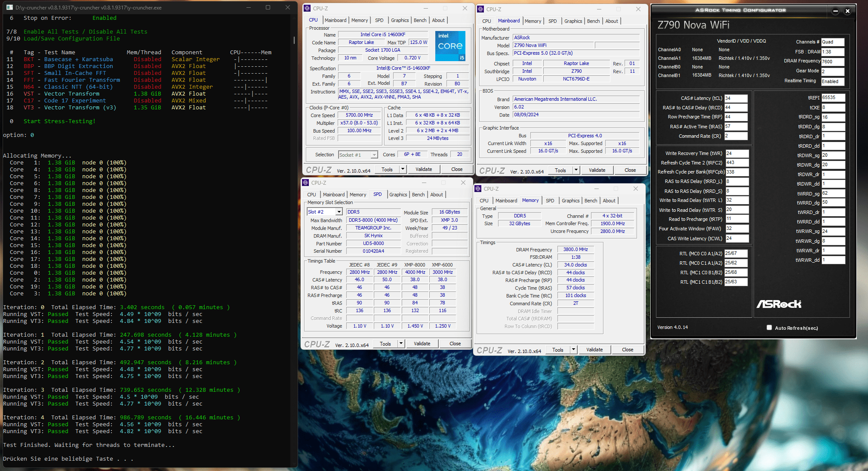Select the CPU tab in Memory window
Screen dimensions: 868x471
tap(484, 201)
